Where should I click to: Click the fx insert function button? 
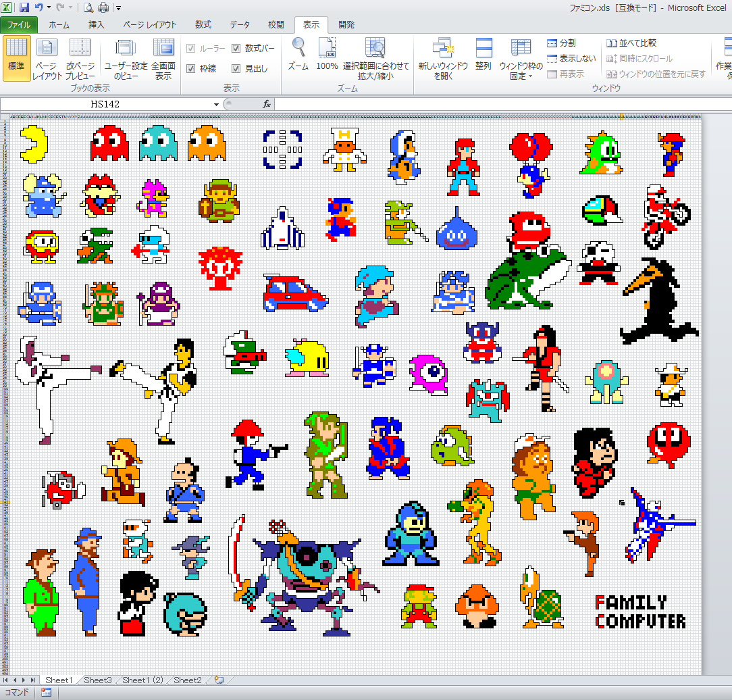point(267,104)
